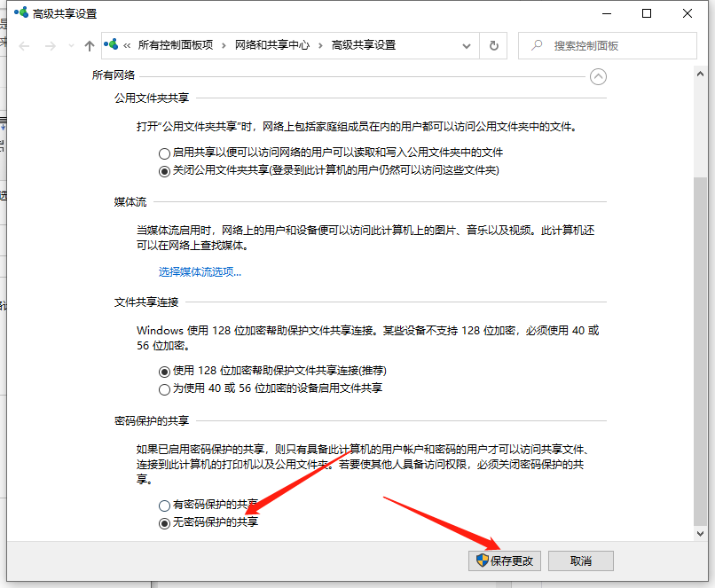Image resolution: width=715 pixels, height=588 pixels.
Task: Click the Forward navigation arrow
Action: pos(51,45)
